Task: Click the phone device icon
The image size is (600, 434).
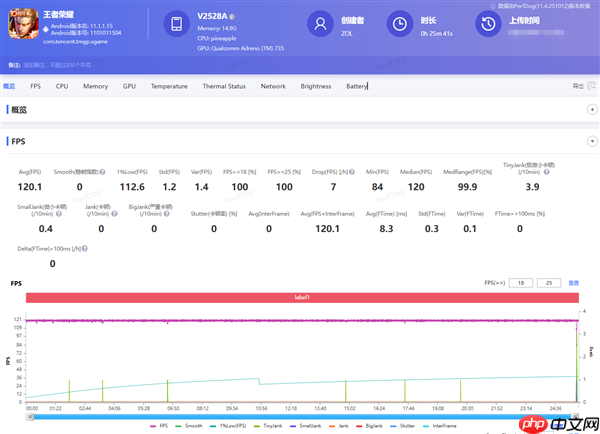Action: click(177, 25)
